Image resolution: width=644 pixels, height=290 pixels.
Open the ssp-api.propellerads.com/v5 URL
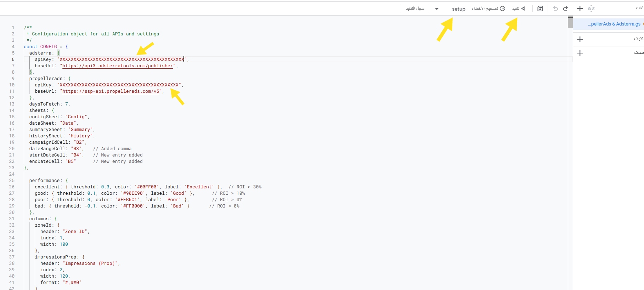click(111, 91)
